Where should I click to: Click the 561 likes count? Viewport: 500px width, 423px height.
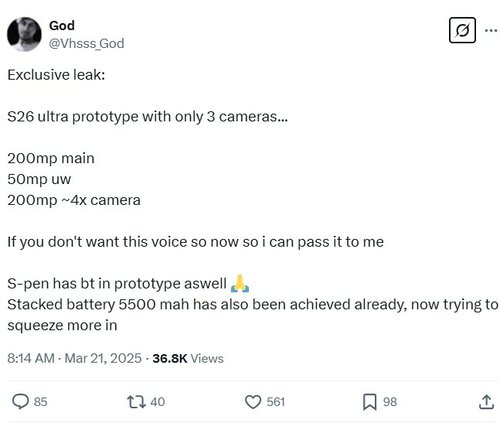click(x=276, y=402)
